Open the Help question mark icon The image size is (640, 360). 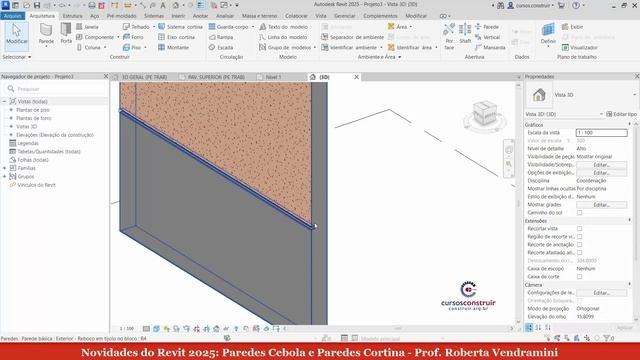pos(576,5)
